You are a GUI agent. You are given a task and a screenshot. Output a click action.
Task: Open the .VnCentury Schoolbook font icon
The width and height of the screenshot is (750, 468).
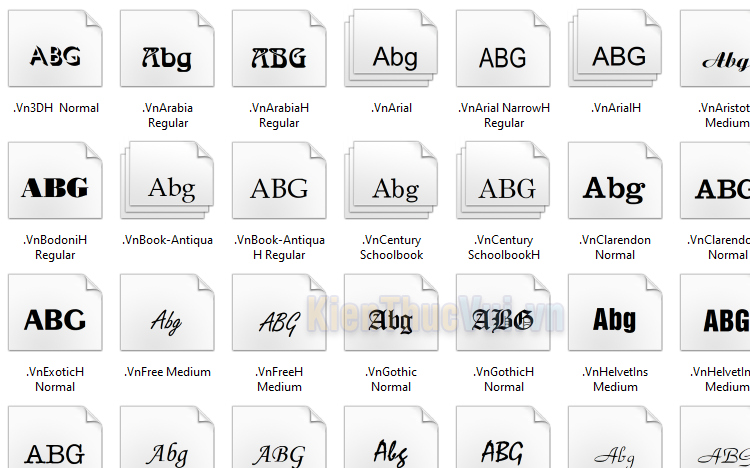pyautogui.click(x=393, y=187)
